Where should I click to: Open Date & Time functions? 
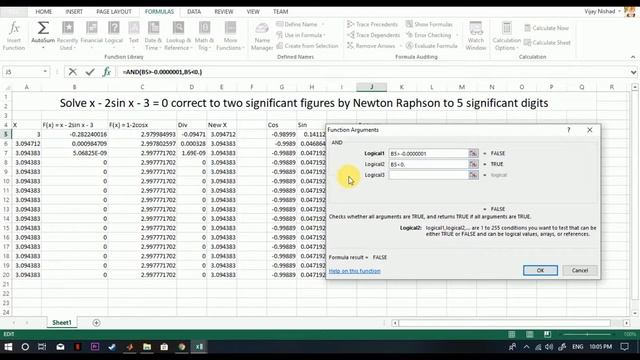pyautogui.click(x=153, y=36)
